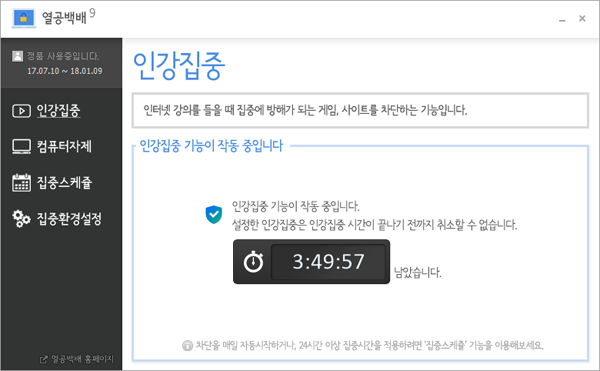Click the user profile icon near 정품 사용중입니다
The image size is (600, 371).
coord(18,56)
